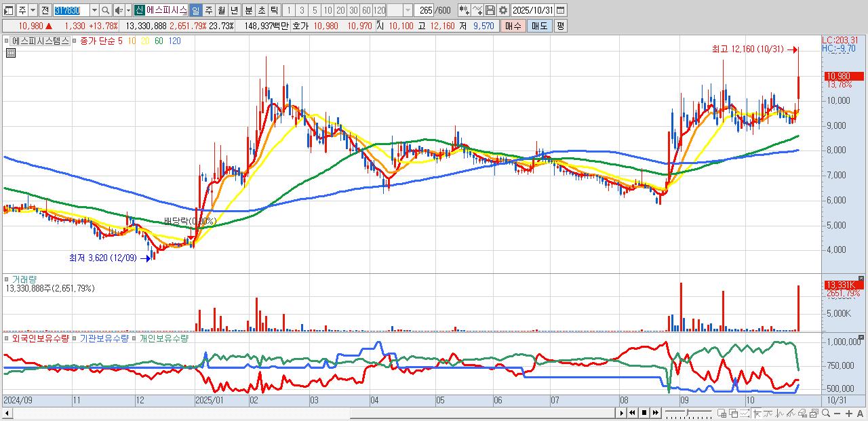Click the dotted chart region icon at bottom
The width and height of the screenshot is (868, 421).
click(x=745, y=413)
